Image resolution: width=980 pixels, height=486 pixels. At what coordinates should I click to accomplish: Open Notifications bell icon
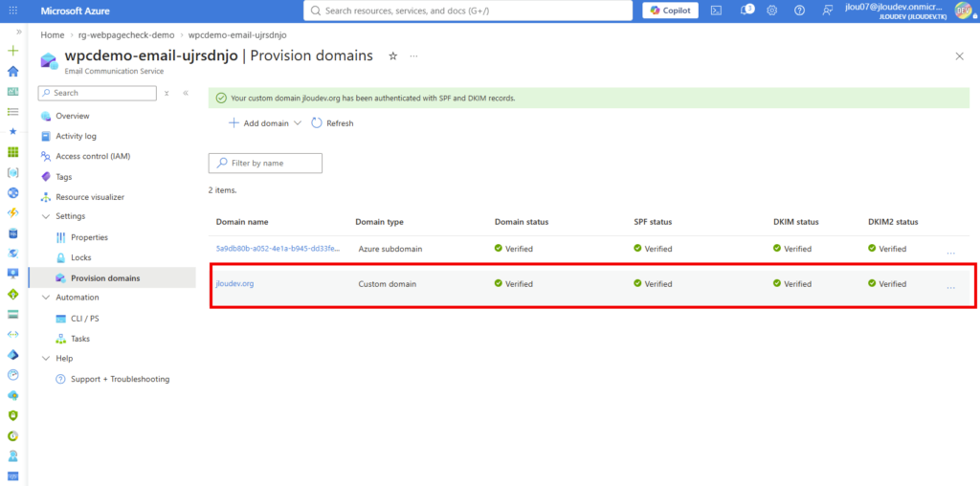(745, 11)
